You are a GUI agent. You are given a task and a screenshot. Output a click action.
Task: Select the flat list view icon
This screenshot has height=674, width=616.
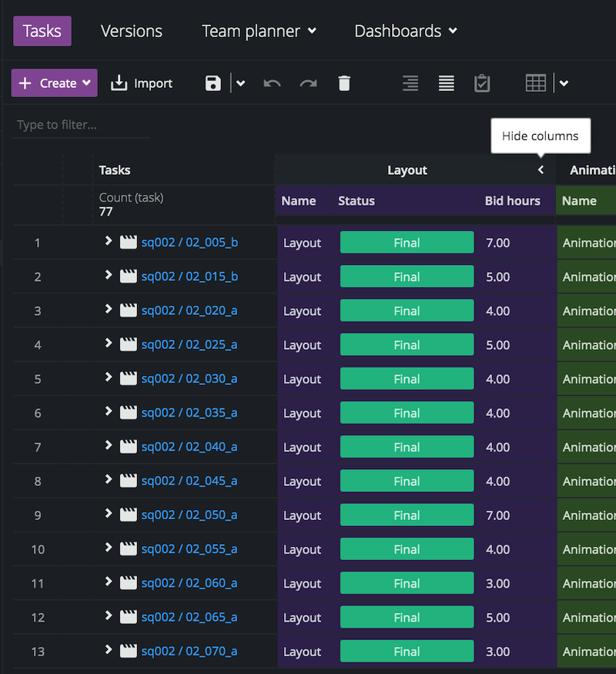447,83
